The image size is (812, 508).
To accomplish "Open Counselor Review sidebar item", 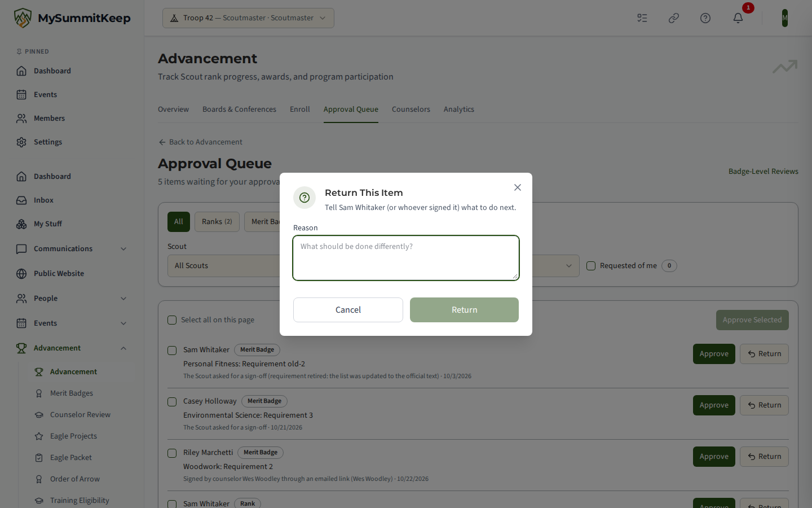I will tap(80, 415).
